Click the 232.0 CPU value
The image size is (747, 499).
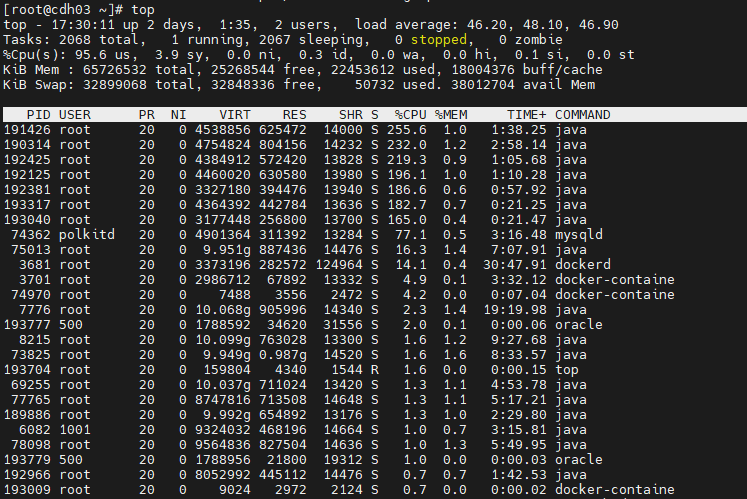(x=407, y=145)
